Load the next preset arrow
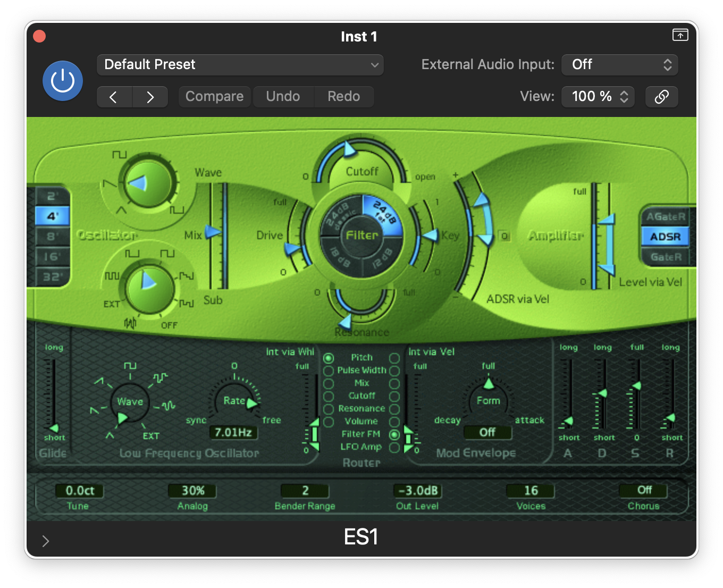723x588 pixels. (150, 97)
